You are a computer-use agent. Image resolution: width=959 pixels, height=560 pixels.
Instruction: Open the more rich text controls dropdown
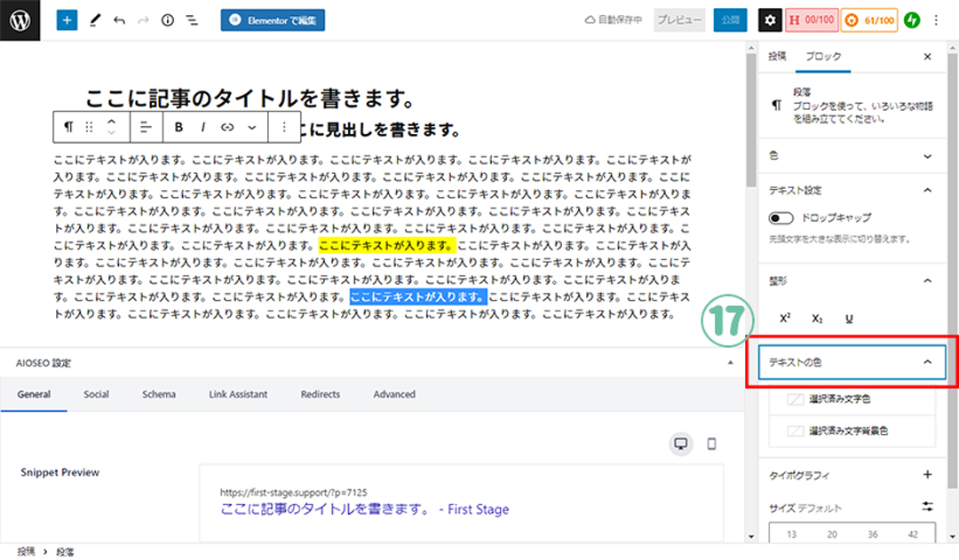pos(251,127)
